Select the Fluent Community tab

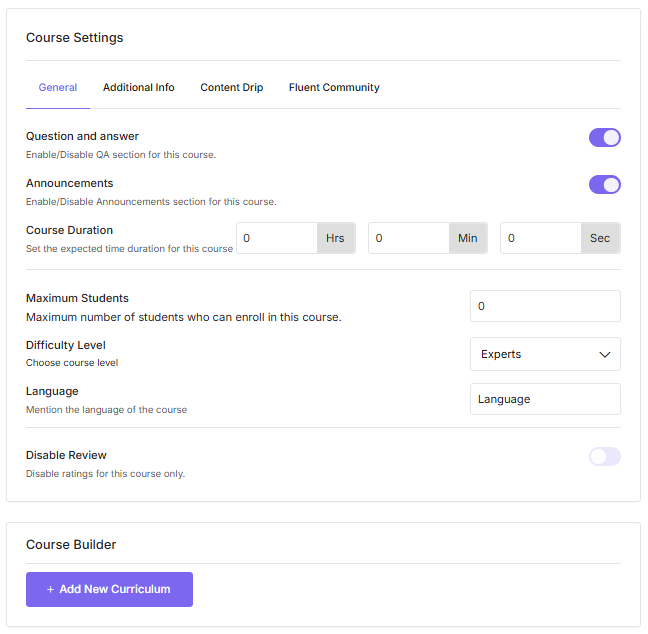pyautogui.click(x=334, y=88)
